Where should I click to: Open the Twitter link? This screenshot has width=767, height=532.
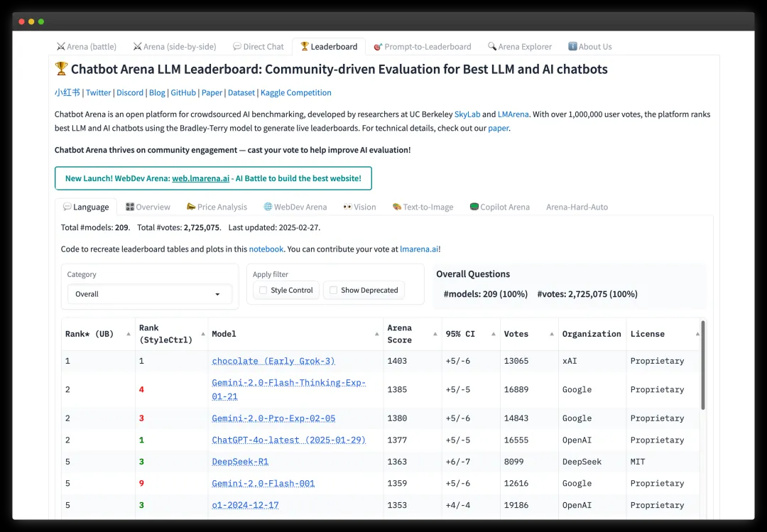point(98,92)
